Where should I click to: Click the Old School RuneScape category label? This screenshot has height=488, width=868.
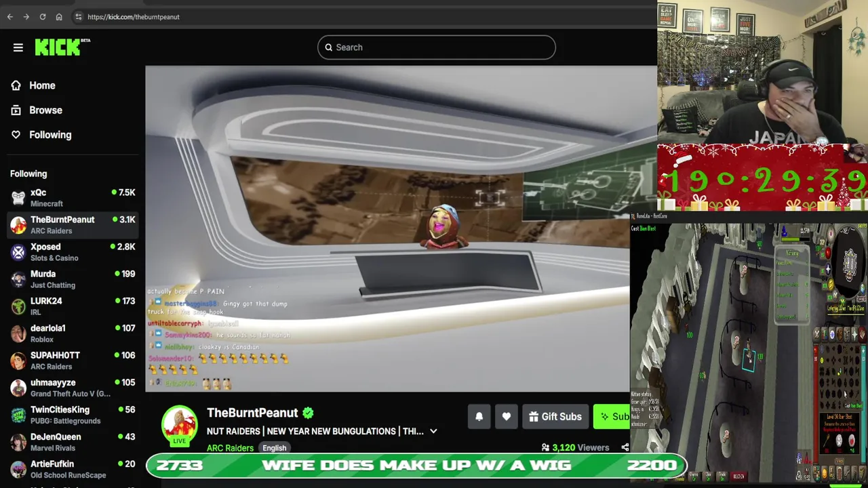tap(68, 475)
